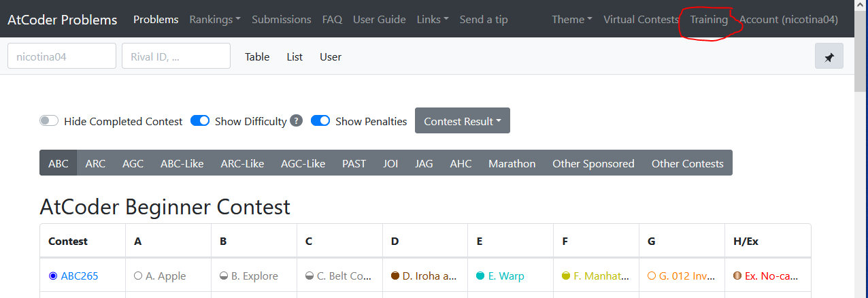The height and width of the screenshot is (298, 868).
Task: Turn off the Show Difficulty switch
Action: tap(200, 121)
